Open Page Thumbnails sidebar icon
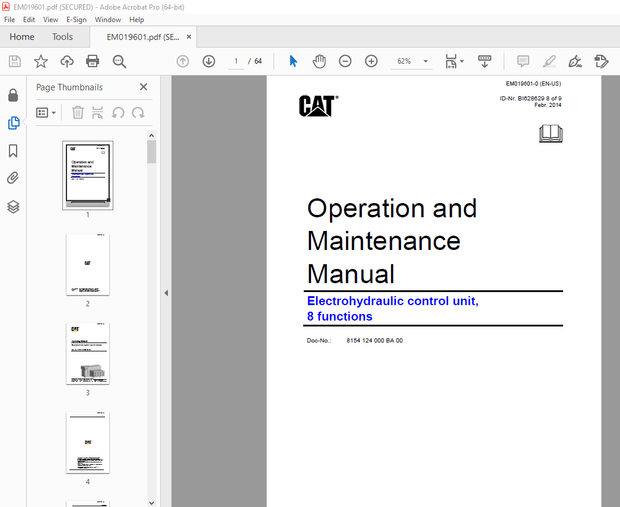The image size is (620, 507). (13, 123)
